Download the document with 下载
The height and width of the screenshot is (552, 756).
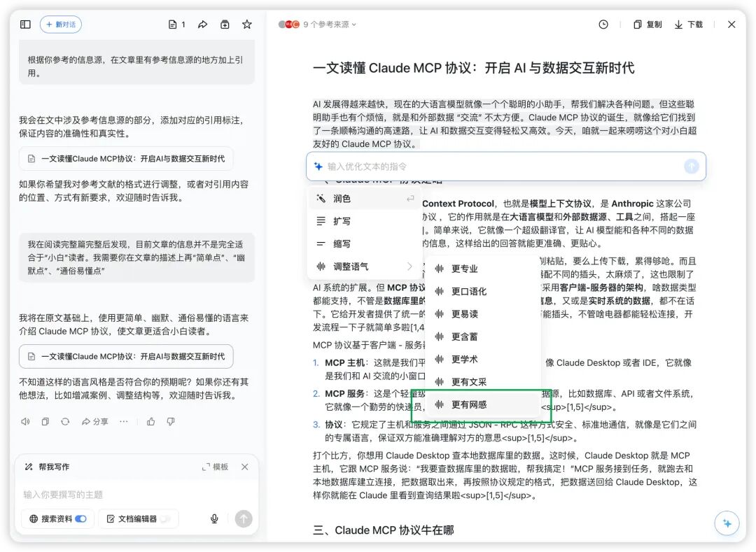click(689, 24)
